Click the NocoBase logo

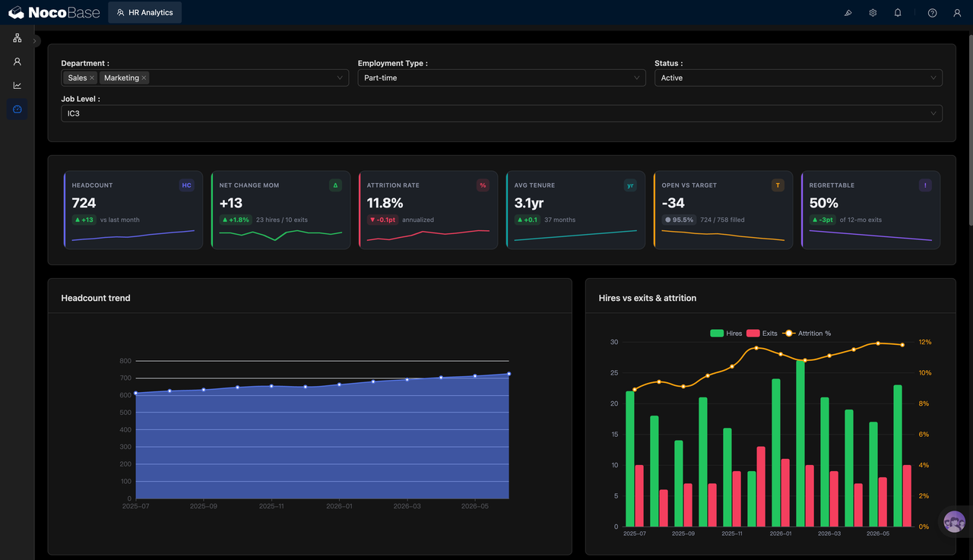point(54,12)
